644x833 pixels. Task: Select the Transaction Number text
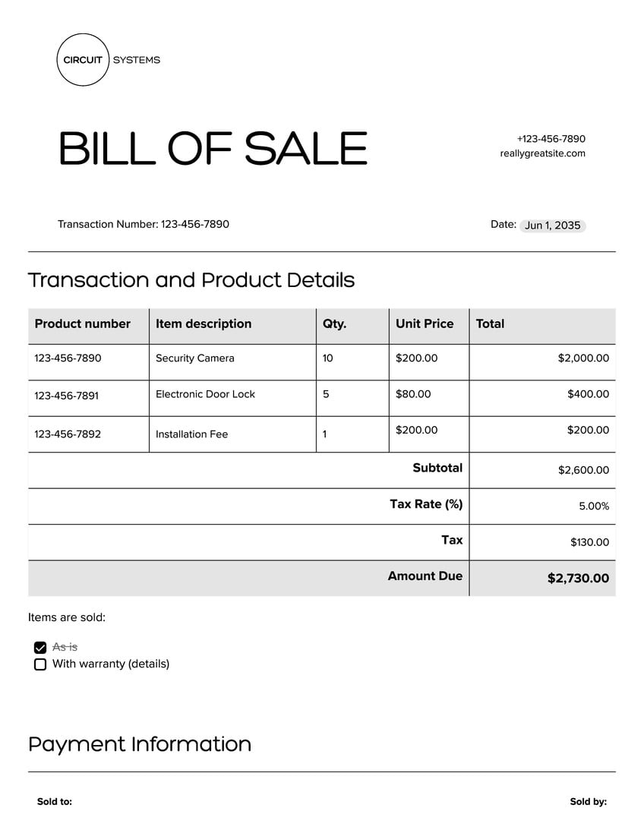pos(144,224)
